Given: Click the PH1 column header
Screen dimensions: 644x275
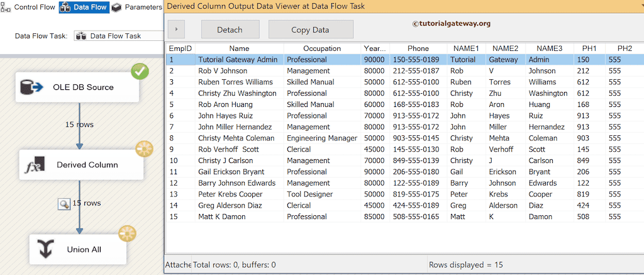Looking at the screenshot, I should pyautogui.click(x=589, y=48).
